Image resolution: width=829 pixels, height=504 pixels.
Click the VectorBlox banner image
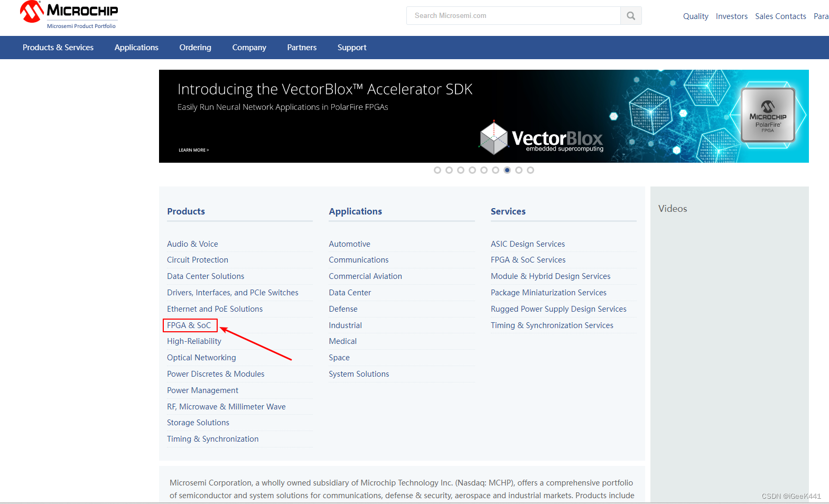point(483,116)
